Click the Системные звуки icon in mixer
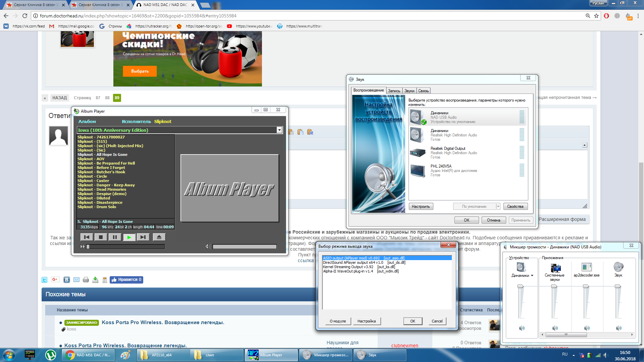The height and width of the screenshot is (362, 644). pos(555,268)
